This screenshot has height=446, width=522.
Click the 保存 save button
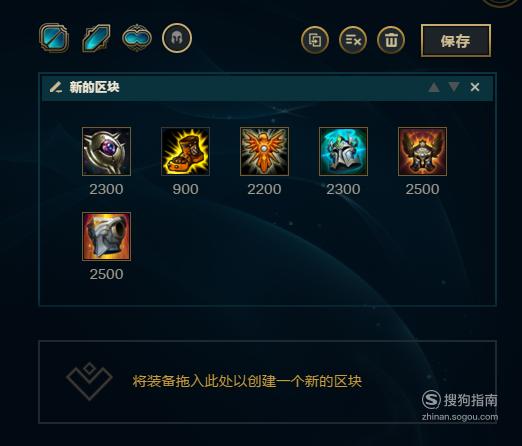coord(456,41)
